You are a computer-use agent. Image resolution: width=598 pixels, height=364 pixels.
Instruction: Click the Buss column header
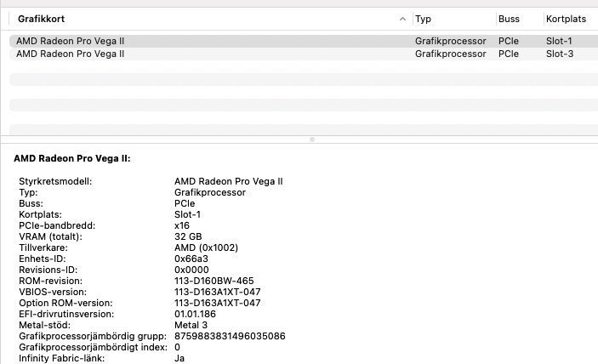509,19
